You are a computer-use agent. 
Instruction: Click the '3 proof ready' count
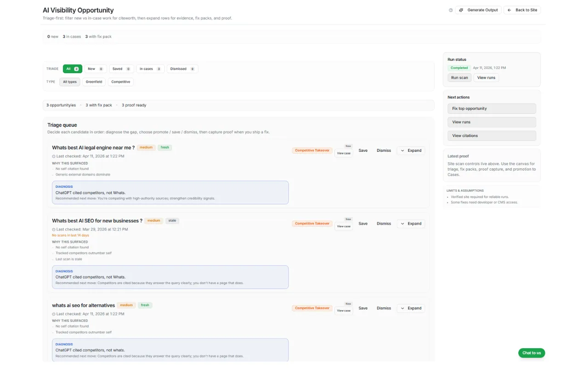tap(134, 105)
